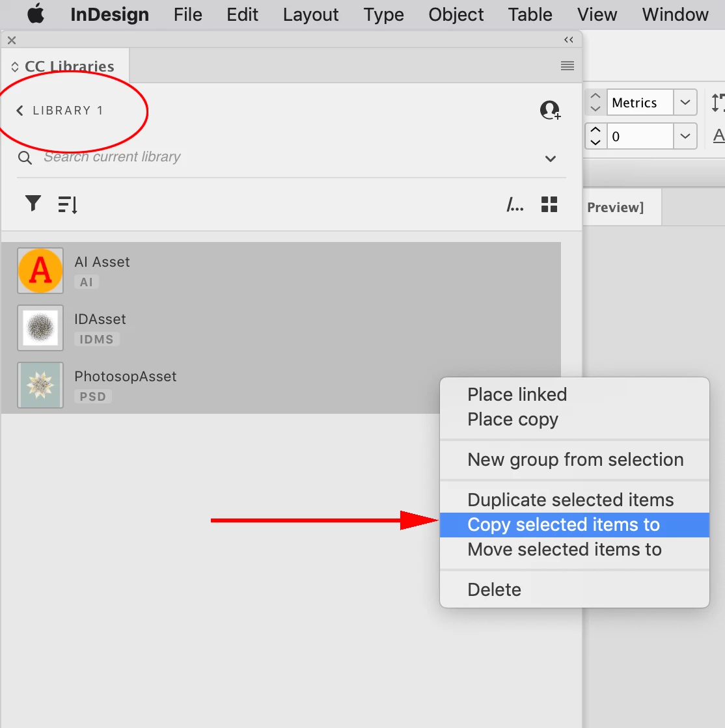Select the IDAsset name
This screenshot has height=728, width=725.
point(100,319)
